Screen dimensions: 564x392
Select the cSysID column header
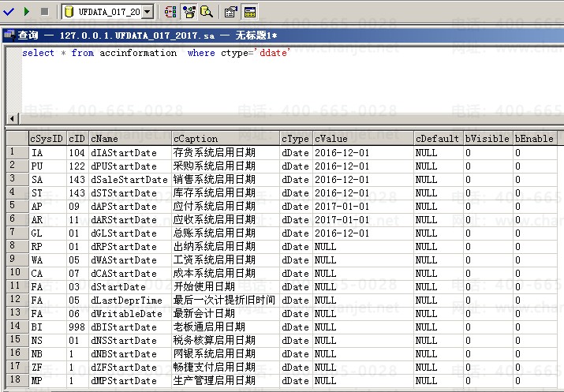point(46,139)
